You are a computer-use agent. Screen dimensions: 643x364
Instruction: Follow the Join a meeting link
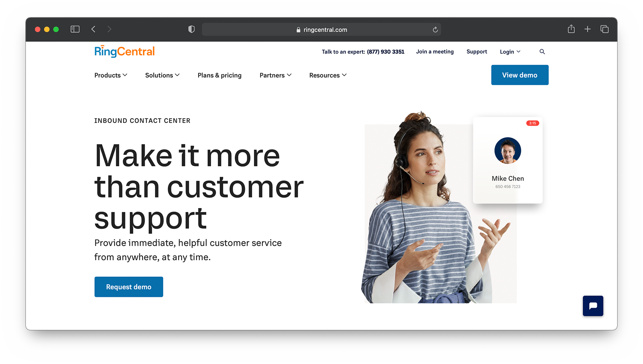(435, 52)
